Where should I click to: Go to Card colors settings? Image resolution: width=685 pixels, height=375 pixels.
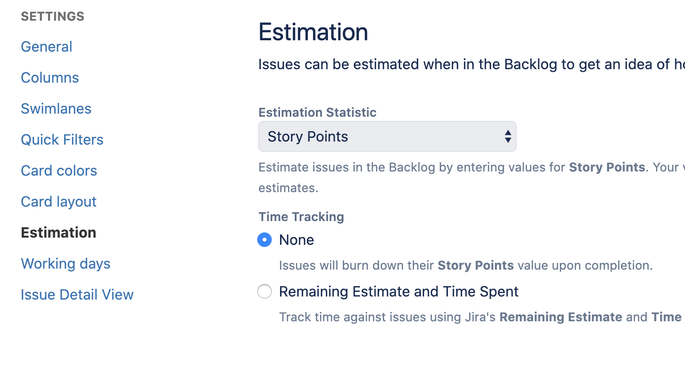59,171
